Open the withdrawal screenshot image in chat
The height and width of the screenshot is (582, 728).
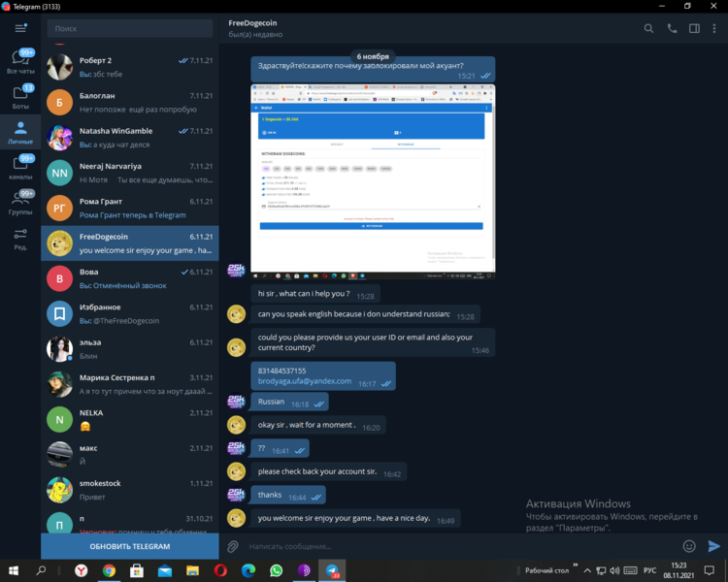(x=373, y=178)
